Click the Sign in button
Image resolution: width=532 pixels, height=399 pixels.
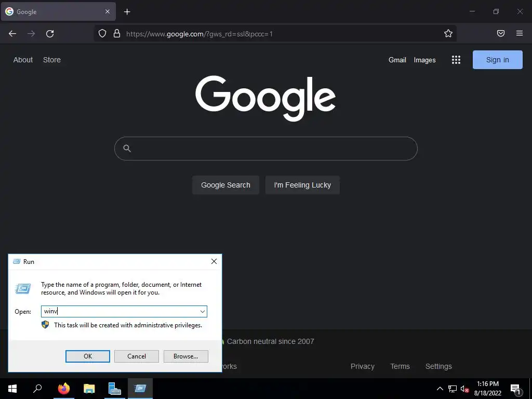point(497,60)
